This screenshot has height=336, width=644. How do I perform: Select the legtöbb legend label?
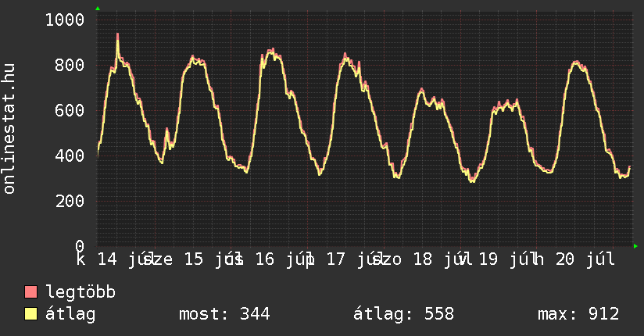pyautogui.click(x=80, y=292)
